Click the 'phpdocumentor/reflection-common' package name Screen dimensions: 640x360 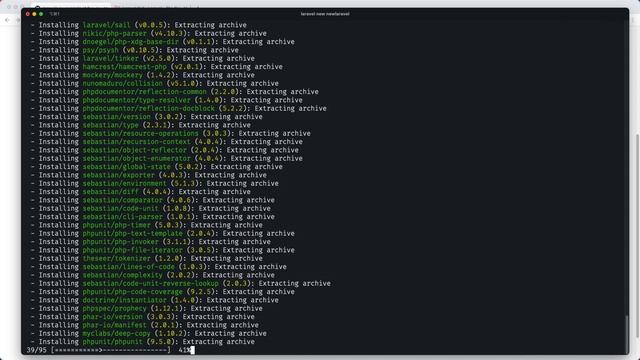[x=144, y=92]
